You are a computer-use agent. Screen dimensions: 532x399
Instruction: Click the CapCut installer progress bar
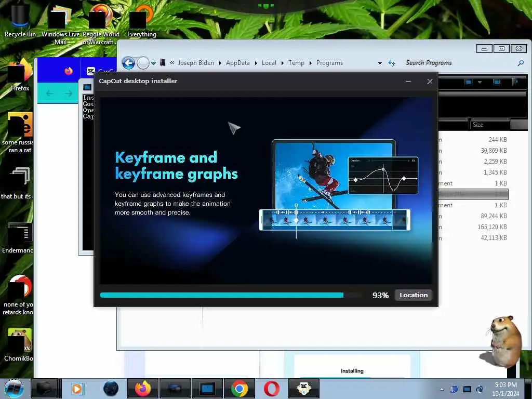231,295
